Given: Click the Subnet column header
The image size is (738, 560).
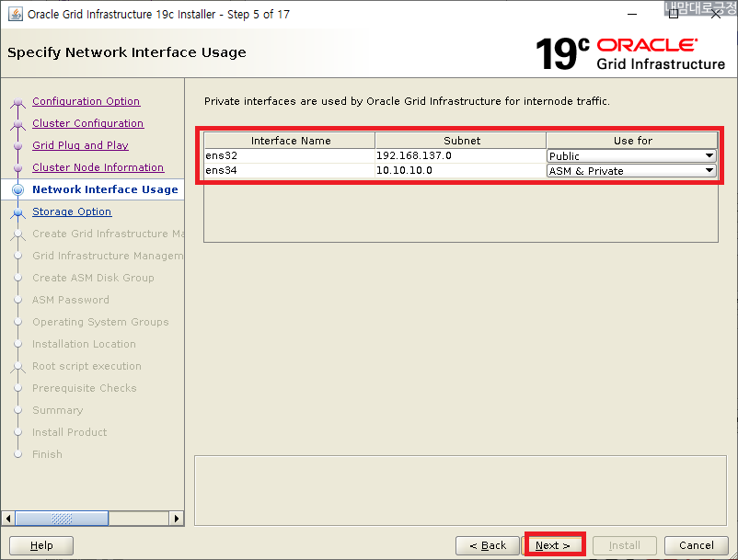Looking at the screenshot, I should [x=461, y=141].
